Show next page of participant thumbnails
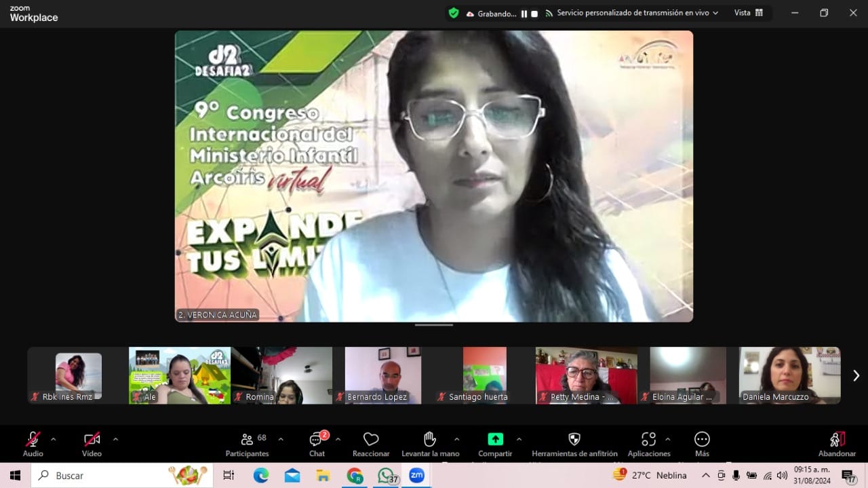The width and height of the screenshot is (868, 488). (x=856, y=375)
